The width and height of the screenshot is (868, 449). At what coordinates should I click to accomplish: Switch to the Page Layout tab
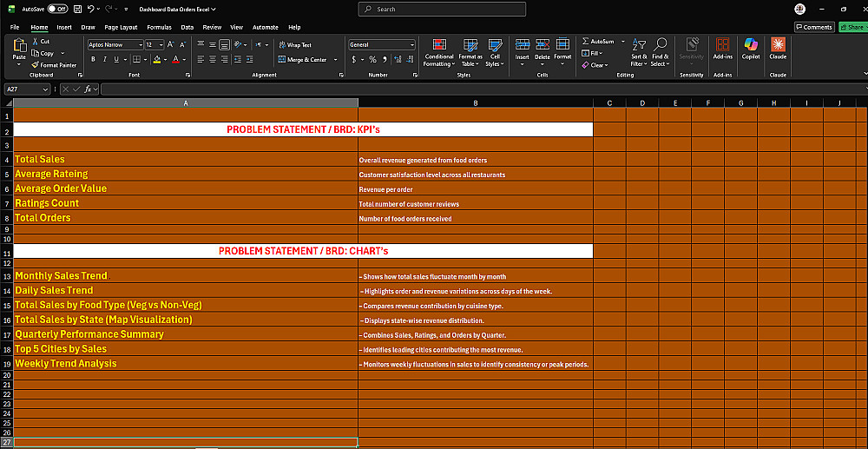tap(122, 27)
